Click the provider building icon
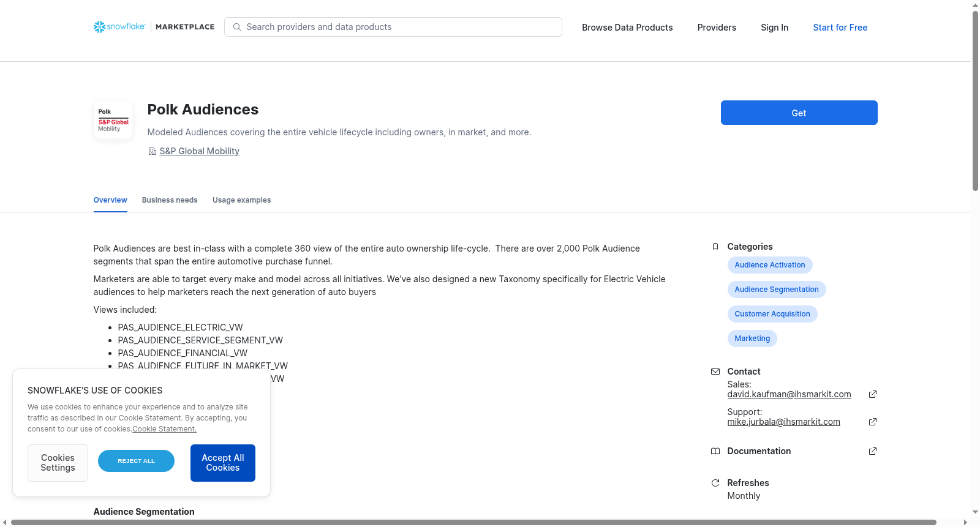 point(153,151)
